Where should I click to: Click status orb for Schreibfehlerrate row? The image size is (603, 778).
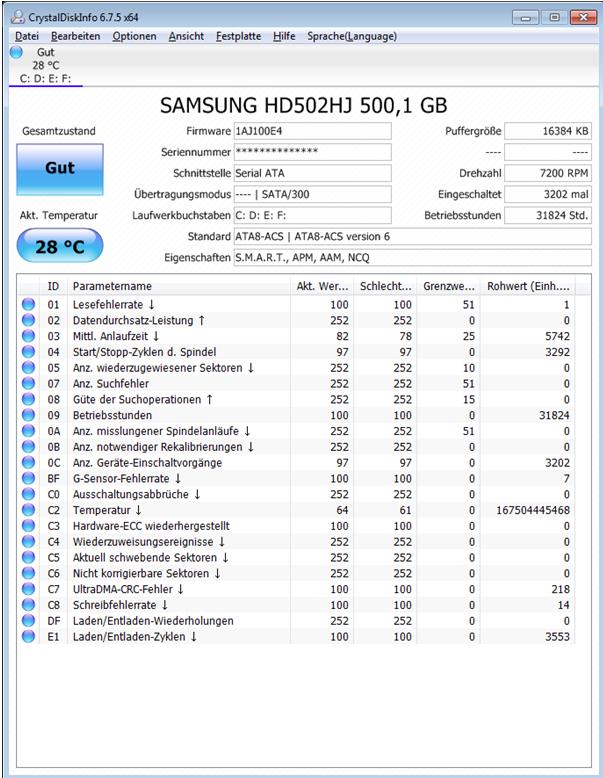(x=28, y=605)
